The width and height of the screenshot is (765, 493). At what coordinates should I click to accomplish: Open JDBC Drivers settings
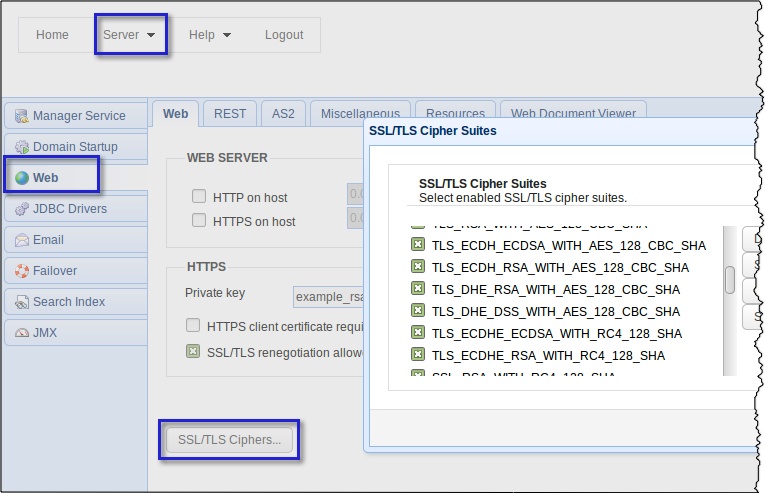pos(76,208)
